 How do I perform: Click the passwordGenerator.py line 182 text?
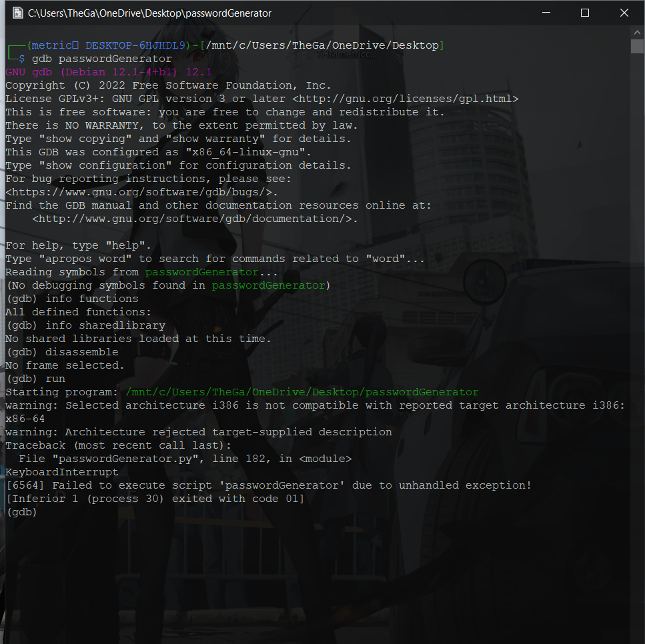[x=185, y=459]
